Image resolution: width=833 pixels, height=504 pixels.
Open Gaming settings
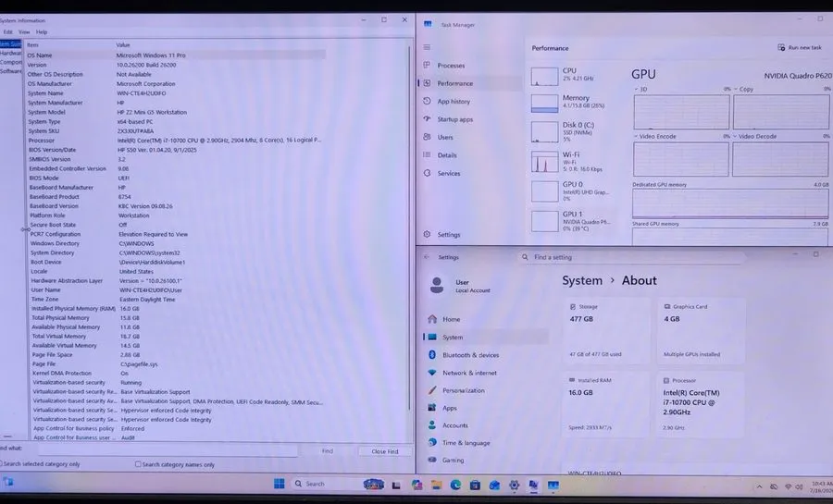(x=453, y=460)
